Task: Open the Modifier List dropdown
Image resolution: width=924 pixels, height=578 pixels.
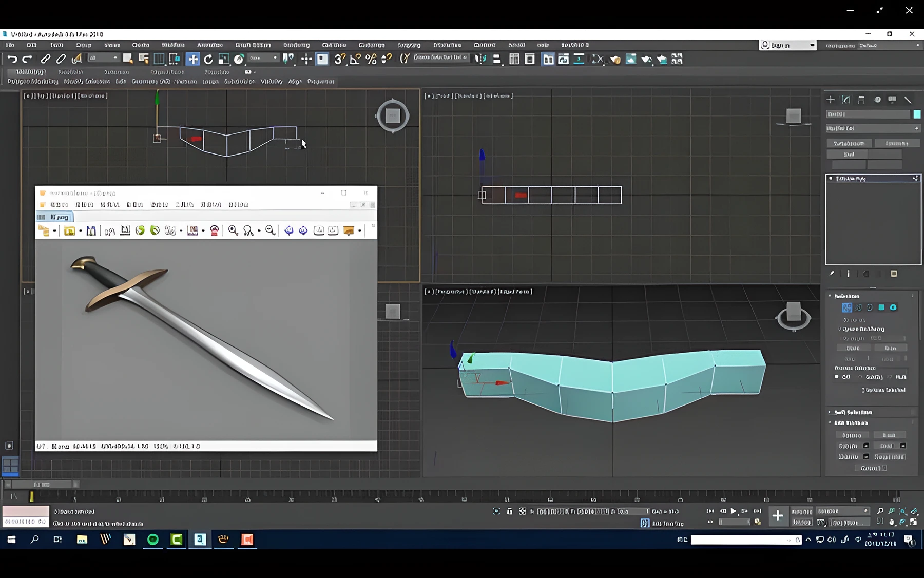Action: point(873,128)
